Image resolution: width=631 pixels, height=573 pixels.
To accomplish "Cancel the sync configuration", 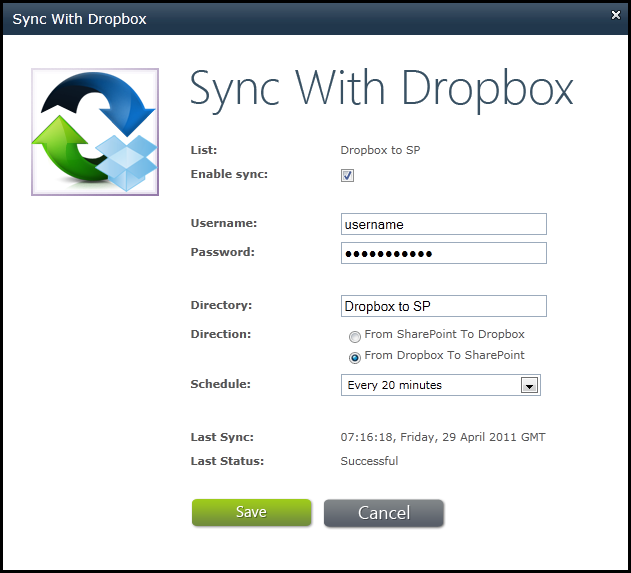I will click(x=384, y=513).
